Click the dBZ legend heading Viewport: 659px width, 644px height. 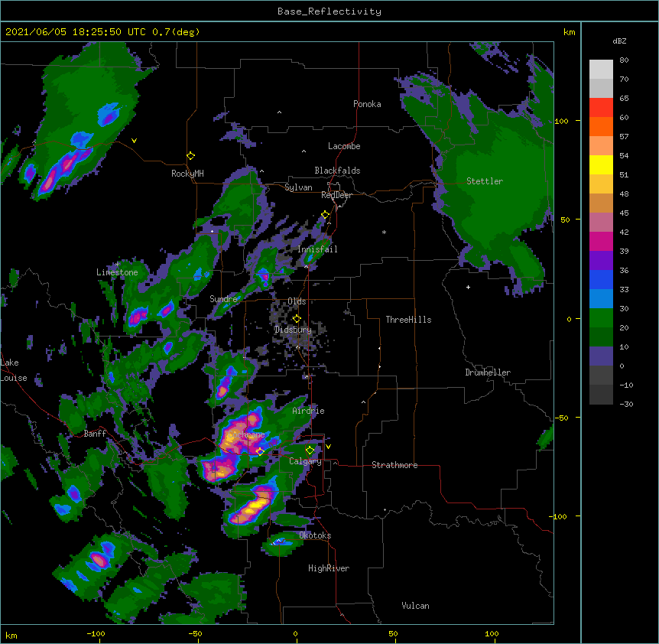coord(619,41)
